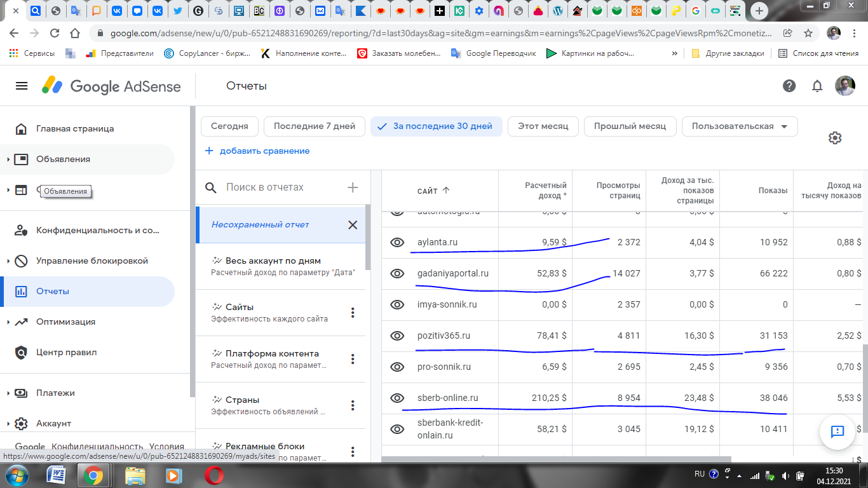This screenshot has width=868, height=488.
Task: Open the AdSense help icon
Action: [x=789, y=86]
